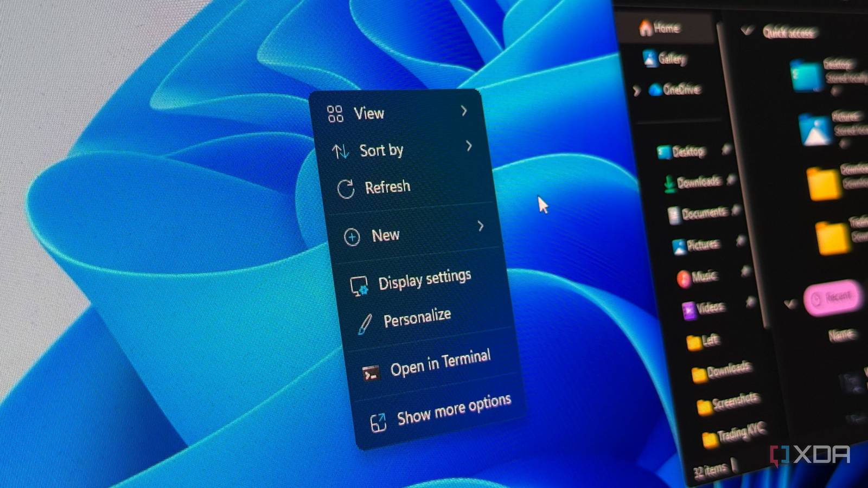The image size is (868, 488).
Task: Click the Personalize paintbrush icon
Action: 365,324
